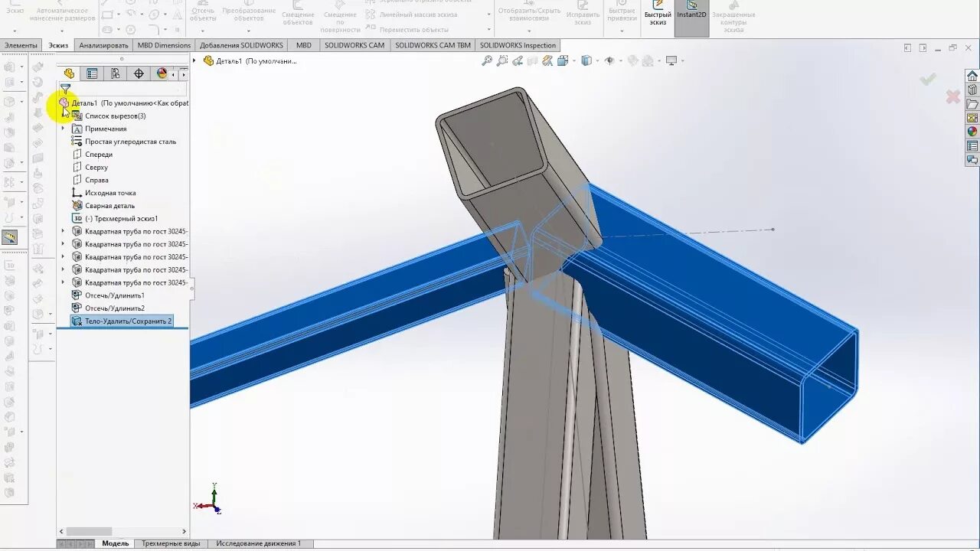This screenshot has height=551, width=980.
Task: Open the ConfigurationManager tab icon
Action: [x=115, y=73]
